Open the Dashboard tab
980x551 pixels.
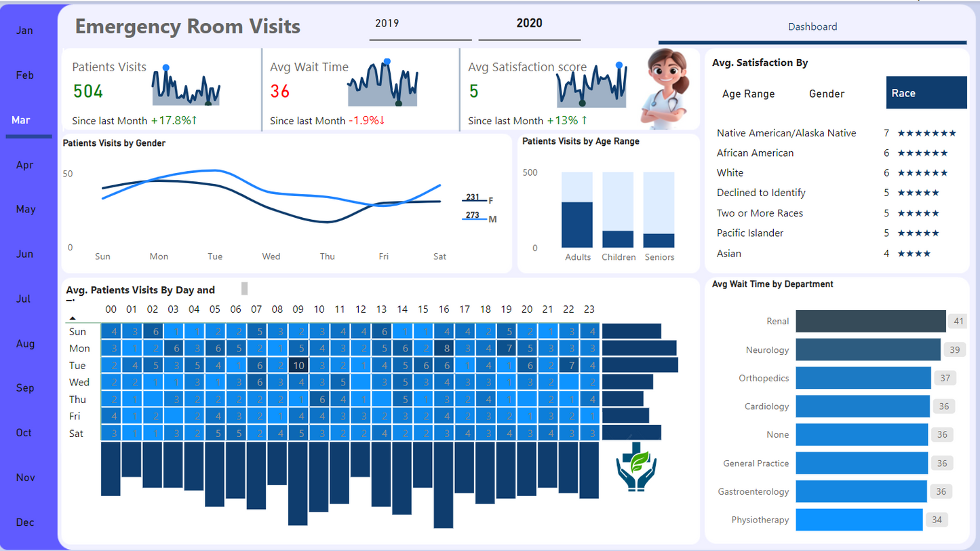812,27
